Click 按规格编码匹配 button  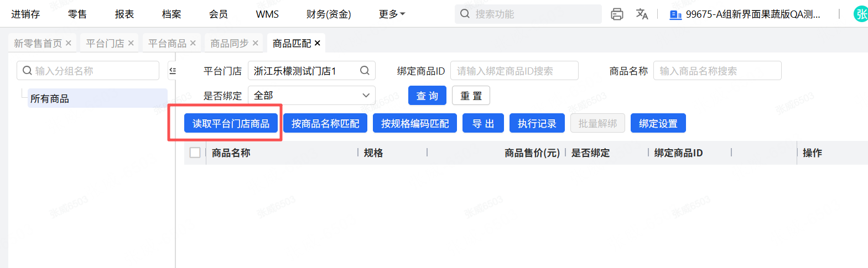click(415, 123)
